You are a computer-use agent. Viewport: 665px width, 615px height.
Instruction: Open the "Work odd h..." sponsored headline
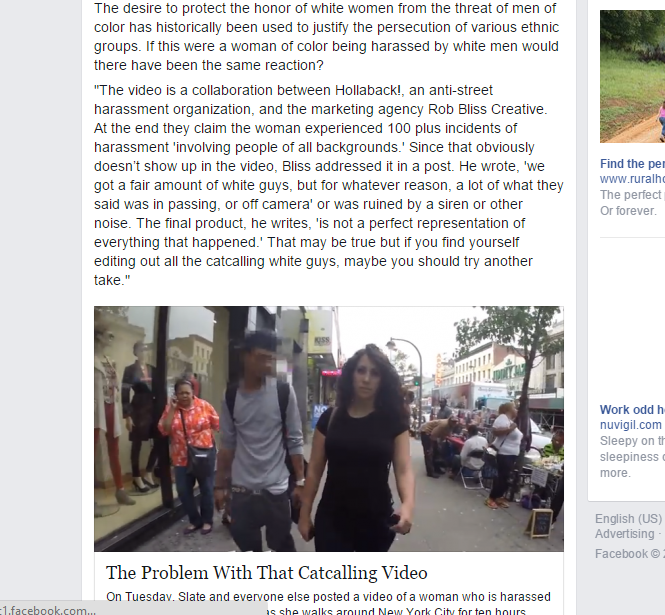pyautogui.click(x=632, y=410)
